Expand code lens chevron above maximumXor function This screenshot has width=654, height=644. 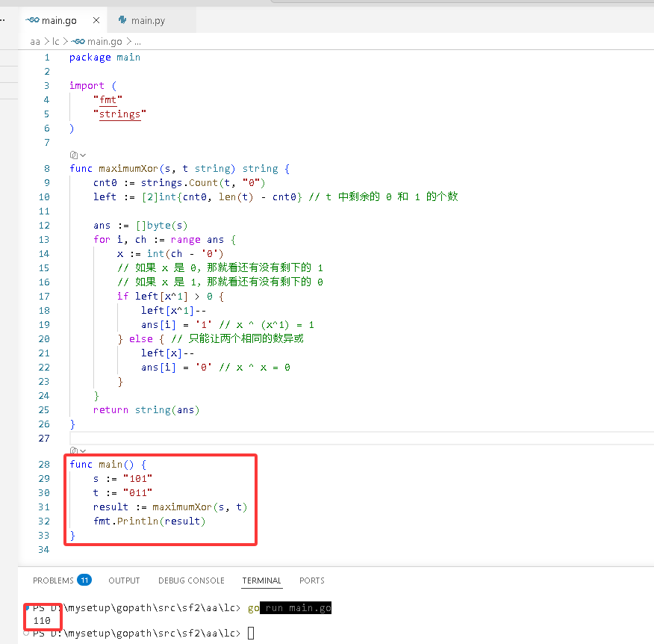point(83,155)
